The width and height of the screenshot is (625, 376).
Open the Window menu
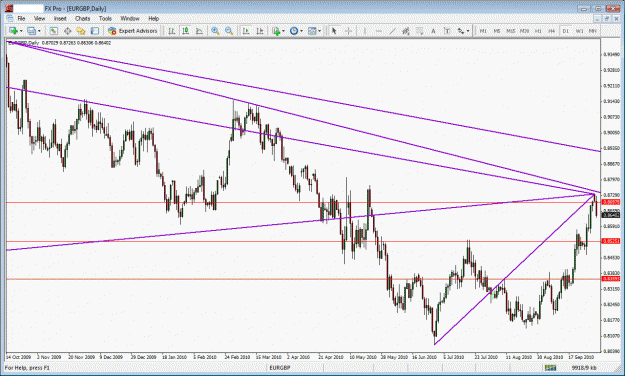(x=130, y=18)
